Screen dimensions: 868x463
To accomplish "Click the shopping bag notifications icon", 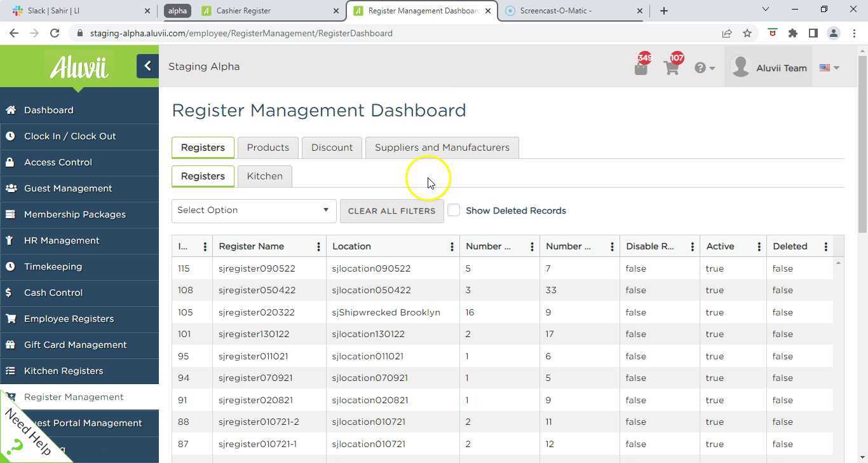I will [641, 67].
